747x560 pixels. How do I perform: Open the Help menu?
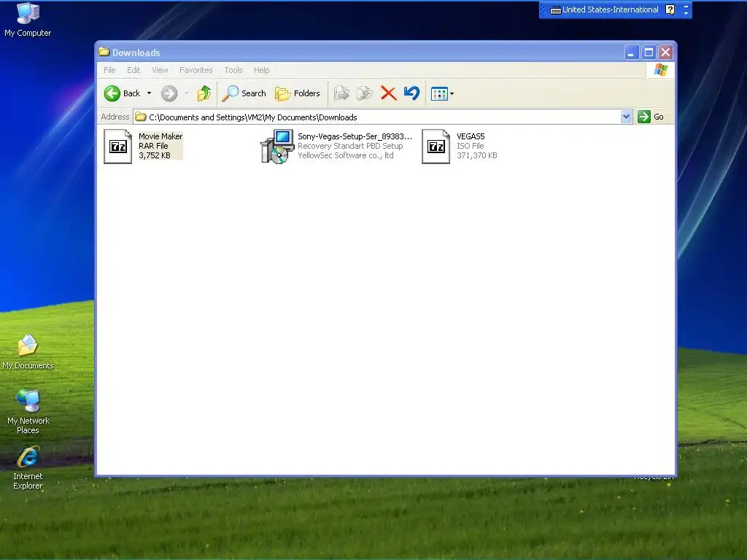point(262,70)
